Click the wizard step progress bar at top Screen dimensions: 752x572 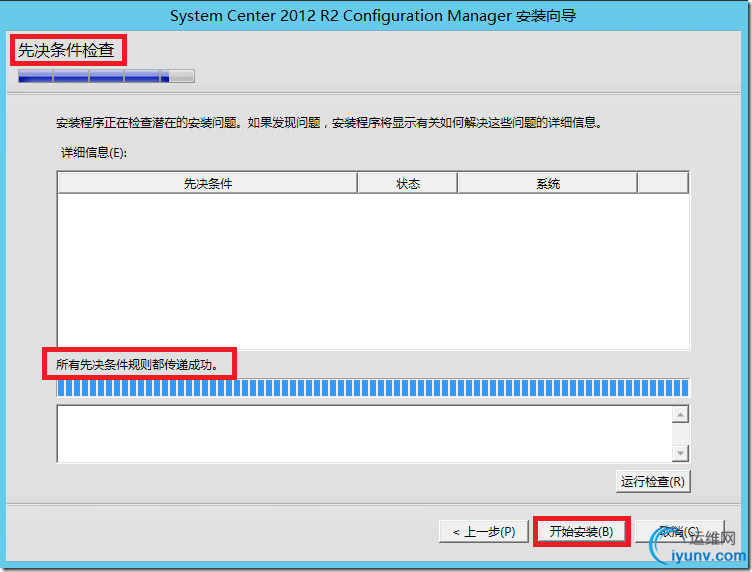coord(106,76)
